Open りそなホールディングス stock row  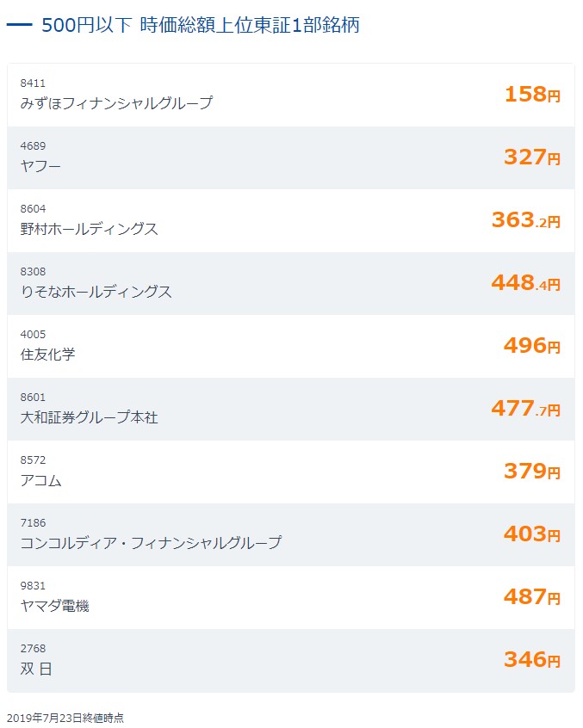(96, 292)
